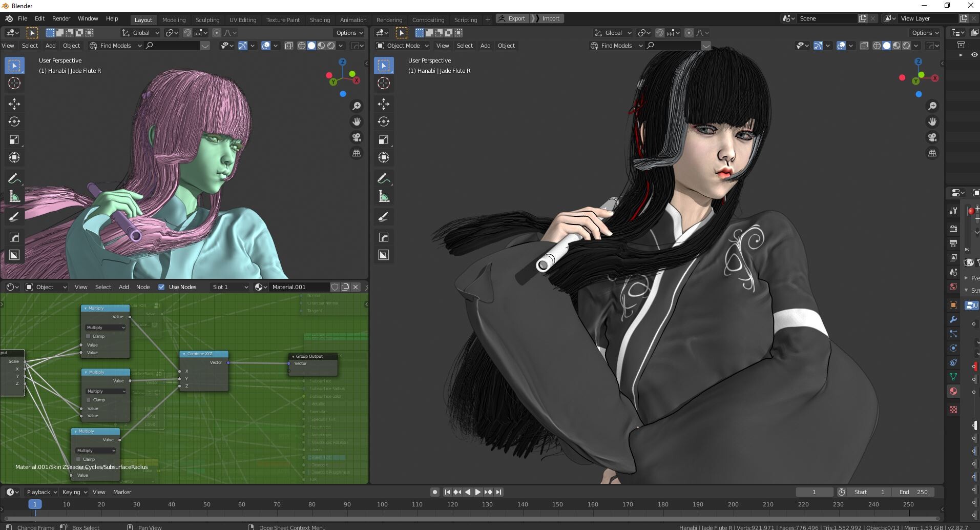Image resolution: width=980 pixels, height=530 pixels.
Task: Click the End frame 250 field
Action: tap(913, 492)
